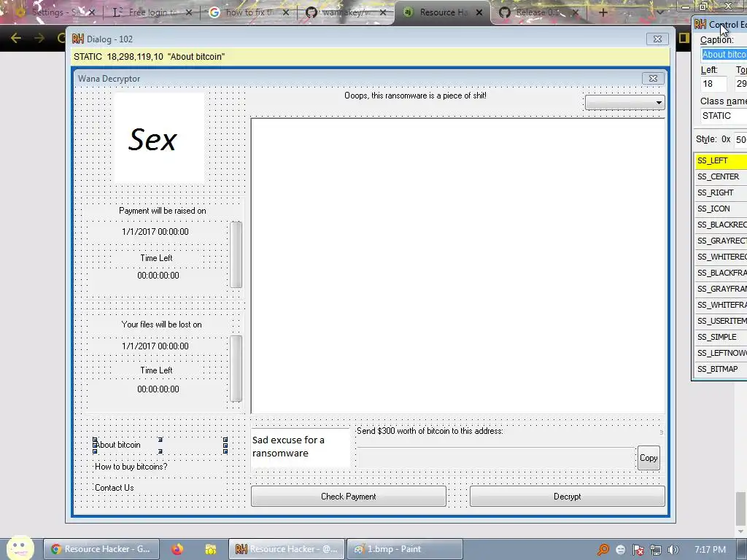Screen dimensions: 747x560
Task: Toggle the SS_LEFTNOW... style entry
Action: click(x=721, y=353)
